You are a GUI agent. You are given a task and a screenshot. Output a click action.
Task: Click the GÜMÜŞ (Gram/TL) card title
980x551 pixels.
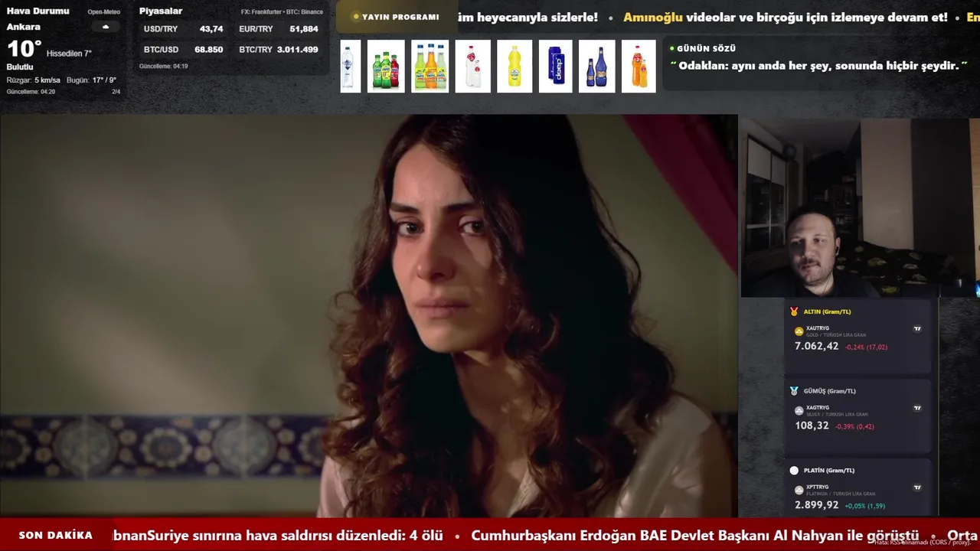830,391
